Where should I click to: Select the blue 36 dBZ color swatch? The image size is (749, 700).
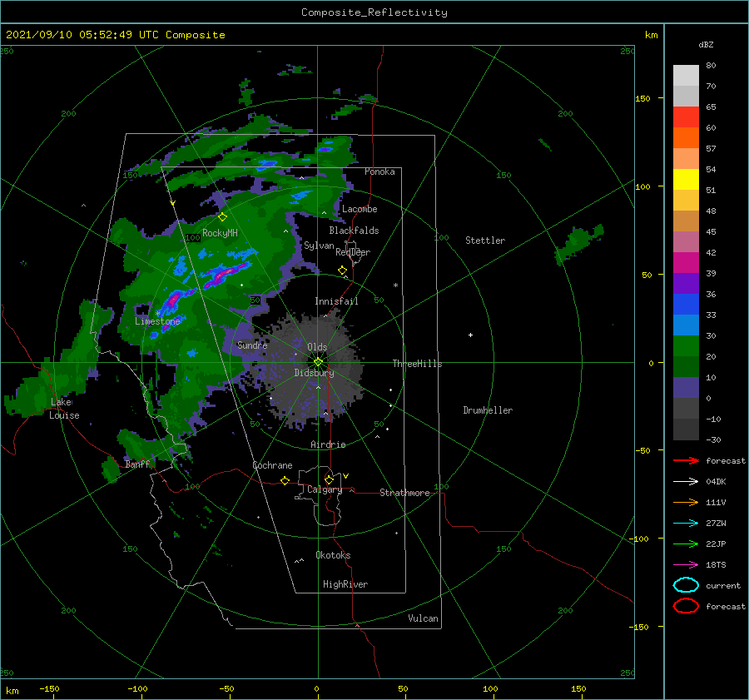coord(686,304)
